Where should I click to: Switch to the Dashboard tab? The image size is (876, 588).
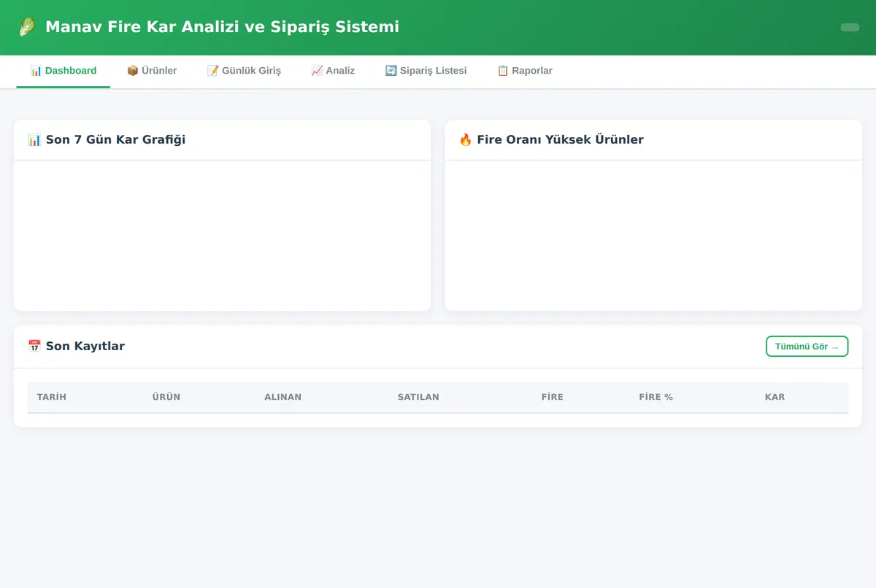pos(64,71)
